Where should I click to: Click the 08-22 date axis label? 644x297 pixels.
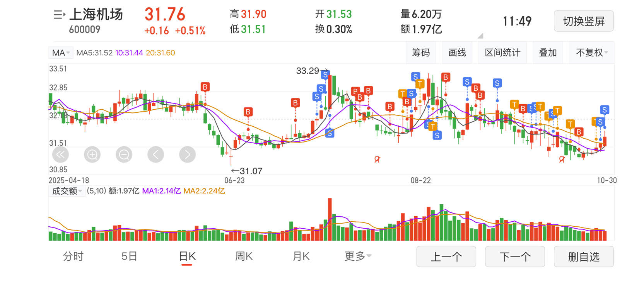(420, 180)
